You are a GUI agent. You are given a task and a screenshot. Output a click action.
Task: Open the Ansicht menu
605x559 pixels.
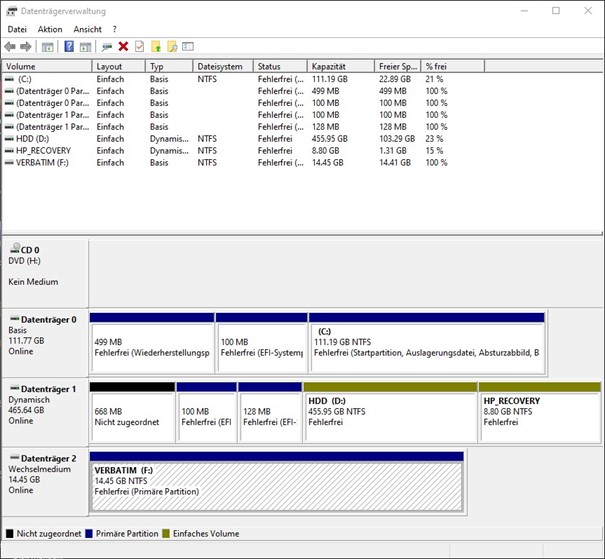87,29
